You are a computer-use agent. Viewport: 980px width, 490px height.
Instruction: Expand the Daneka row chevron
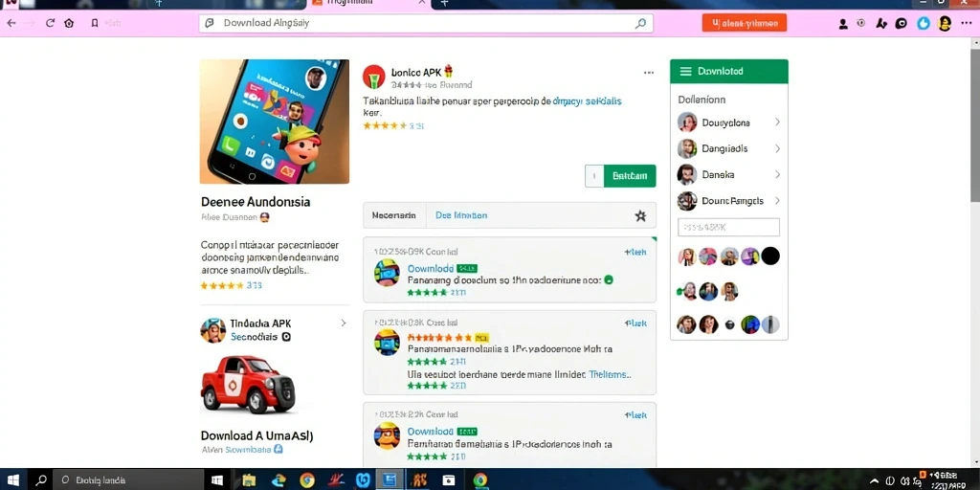(777, 174)
